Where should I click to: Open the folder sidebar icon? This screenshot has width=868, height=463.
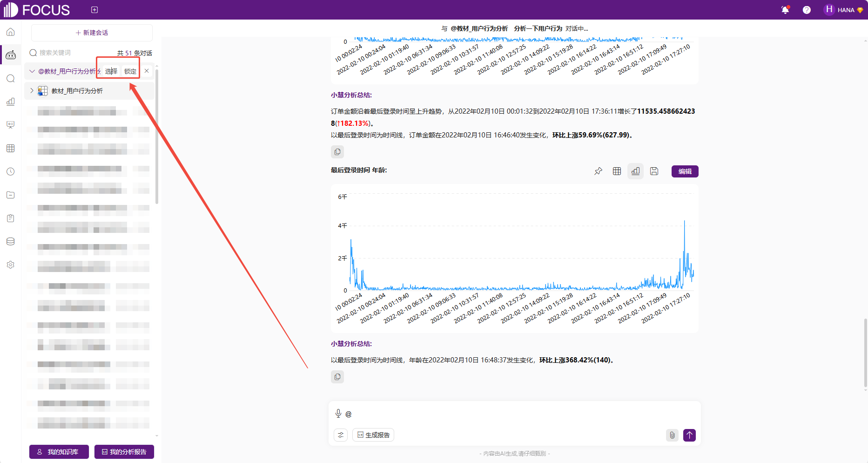pyautogui.click(x=11, y=195)
